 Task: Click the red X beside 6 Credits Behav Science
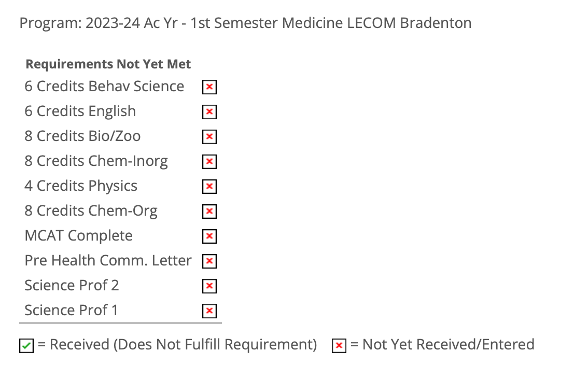click(209, 87)
